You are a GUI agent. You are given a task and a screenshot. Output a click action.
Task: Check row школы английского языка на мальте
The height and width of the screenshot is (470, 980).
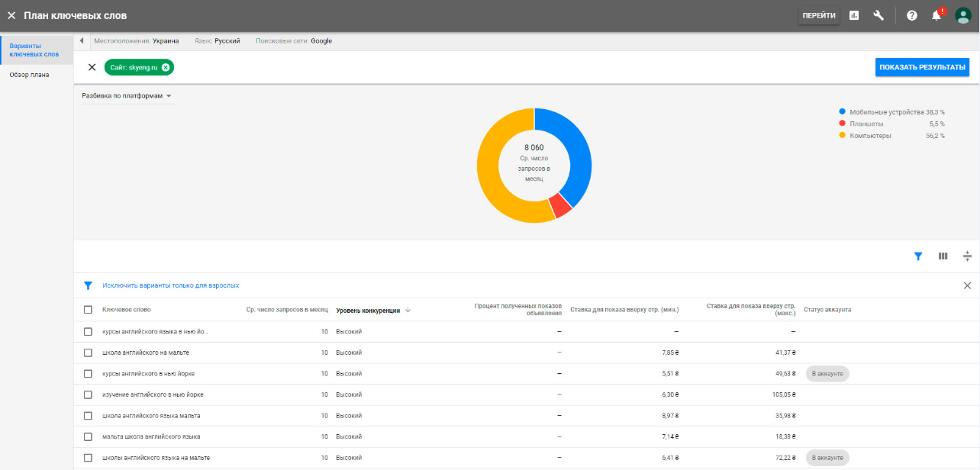tap(88, 458)
